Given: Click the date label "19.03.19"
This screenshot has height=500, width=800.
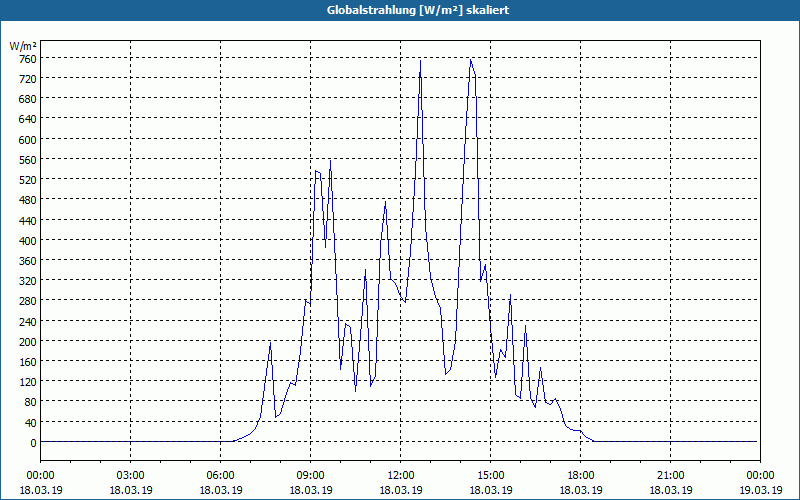Looking at the screenshot, I should pos(760,490).
